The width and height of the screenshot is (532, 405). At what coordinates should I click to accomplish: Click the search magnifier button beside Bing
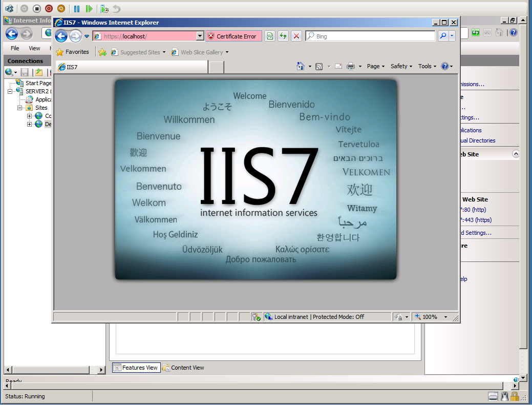click(443, 36)
